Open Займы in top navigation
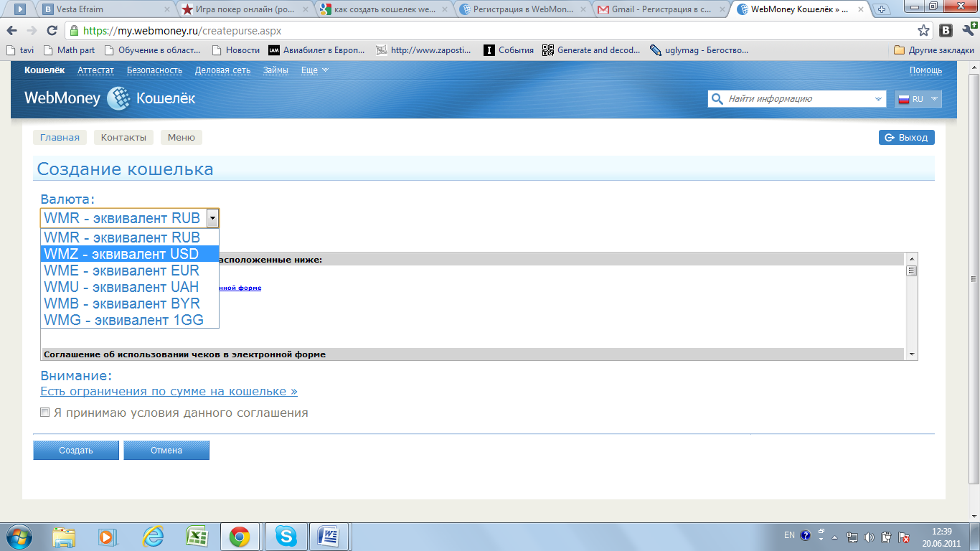This screenshot has height=551, width=980. click(275, 70)
